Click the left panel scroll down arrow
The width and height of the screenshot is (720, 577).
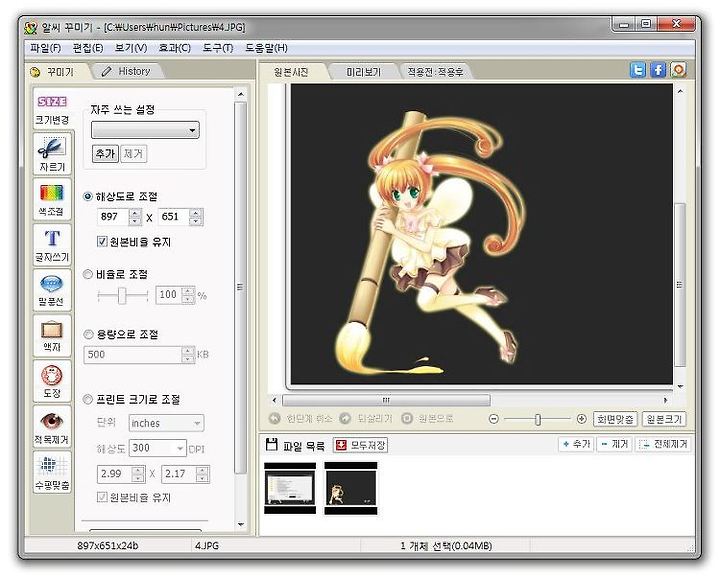(x=241, y=524)
